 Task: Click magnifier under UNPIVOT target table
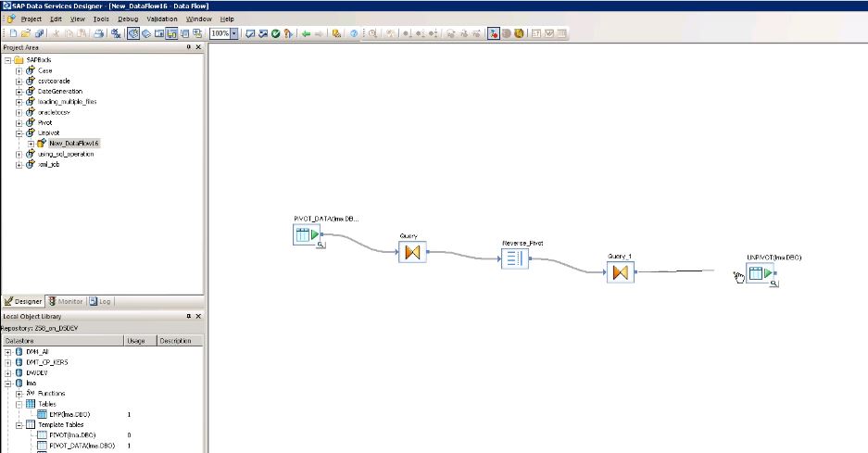(774, 283)
